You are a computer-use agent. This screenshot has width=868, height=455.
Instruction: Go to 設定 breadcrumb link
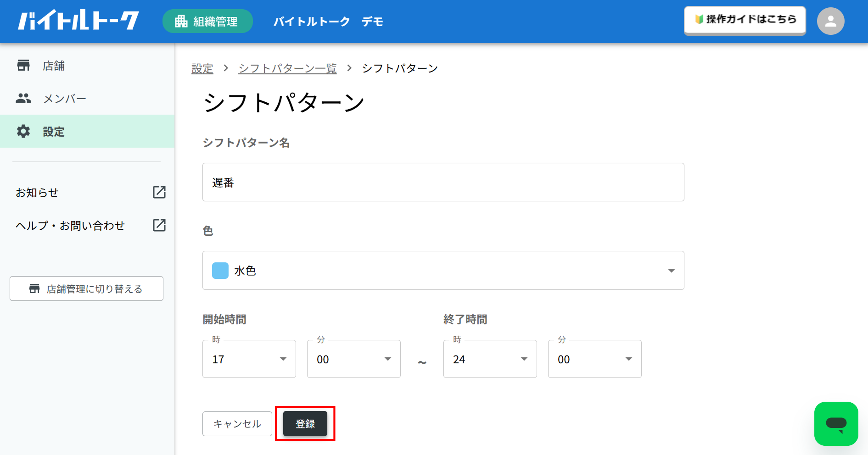pyautogui.click(x=202, y=68)
